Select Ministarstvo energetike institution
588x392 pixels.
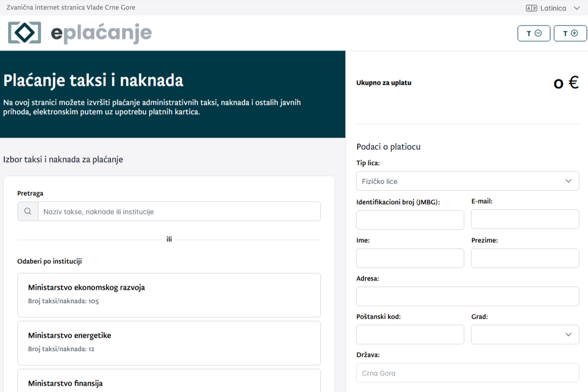[x=168, y=342]
